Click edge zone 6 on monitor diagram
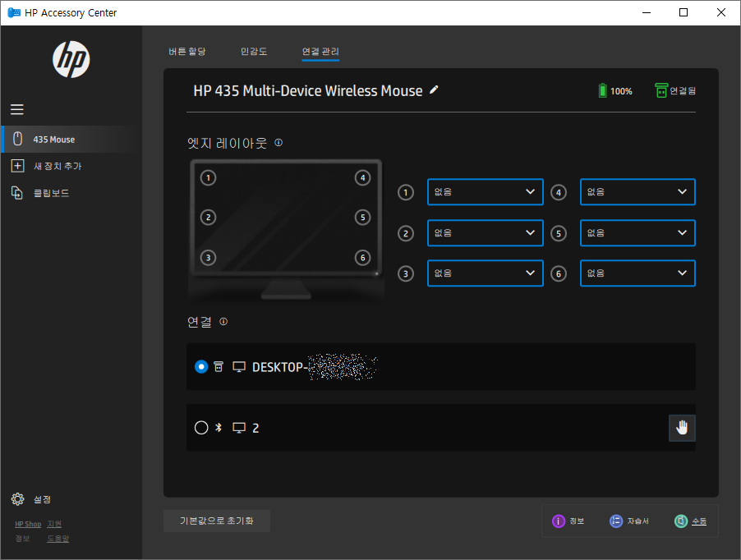This screenshot has width=741, height=560. [x=362, y=258]
